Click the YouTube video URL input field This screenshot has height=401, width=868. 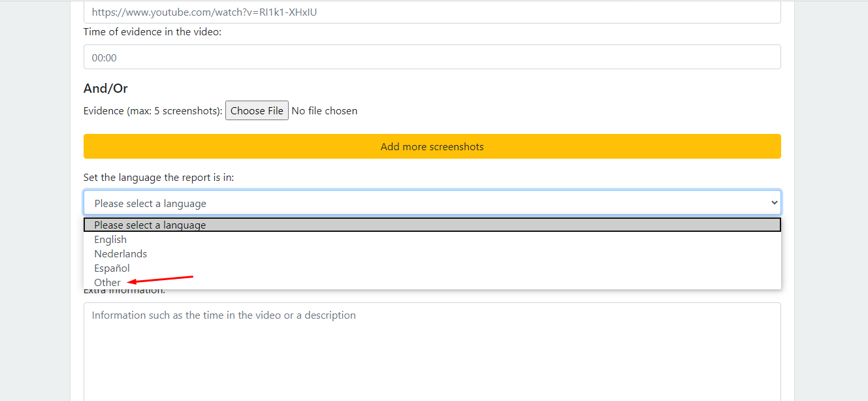(x=432, y=12)
